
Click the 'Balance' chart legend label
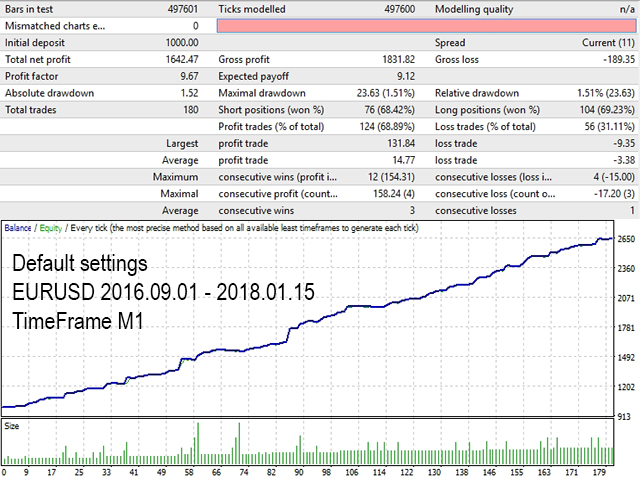pos(18,228)
